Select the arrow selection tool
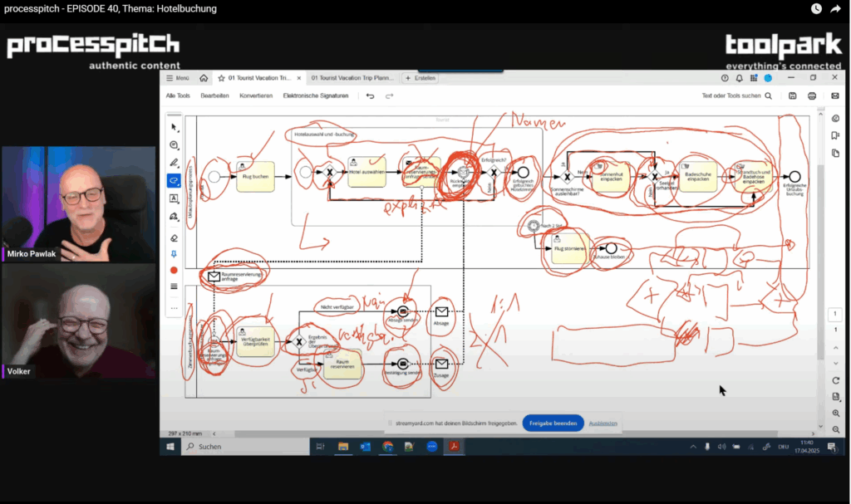 pos(174,127)
